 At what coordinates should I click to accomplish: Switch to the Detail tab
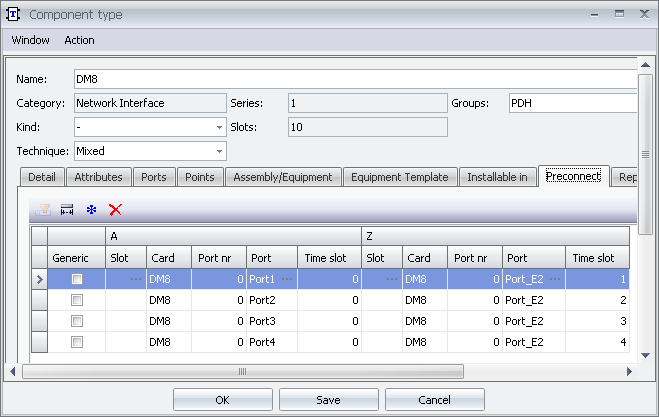[42, 177]
